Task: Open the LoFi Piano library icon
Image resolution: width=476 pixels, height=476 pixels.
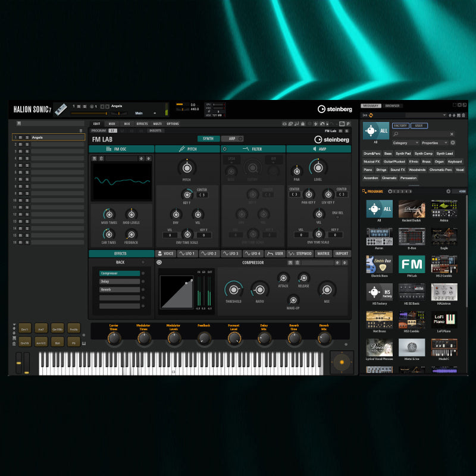Action: (444, 320)
